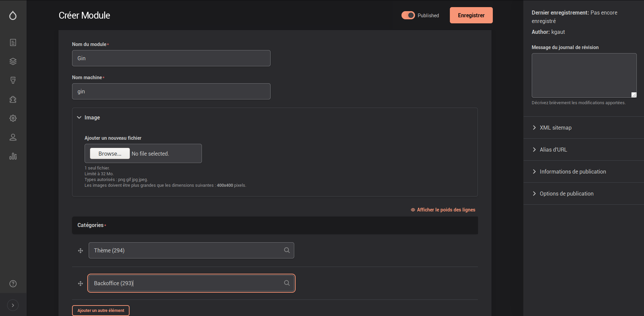
Task: Open the People user icon in sidebar
Action: click(x=13, y=137)
